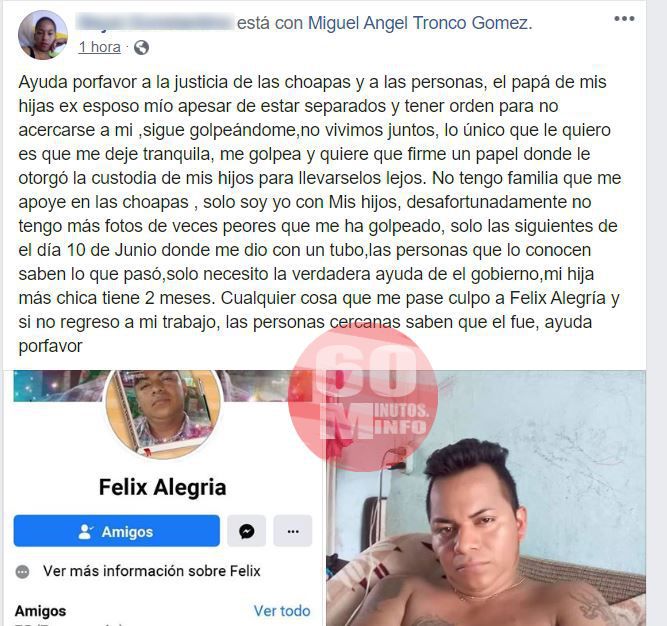This screenshot has width=667, height=626.
Task: Click the post body text
Action: coord(319,214)
